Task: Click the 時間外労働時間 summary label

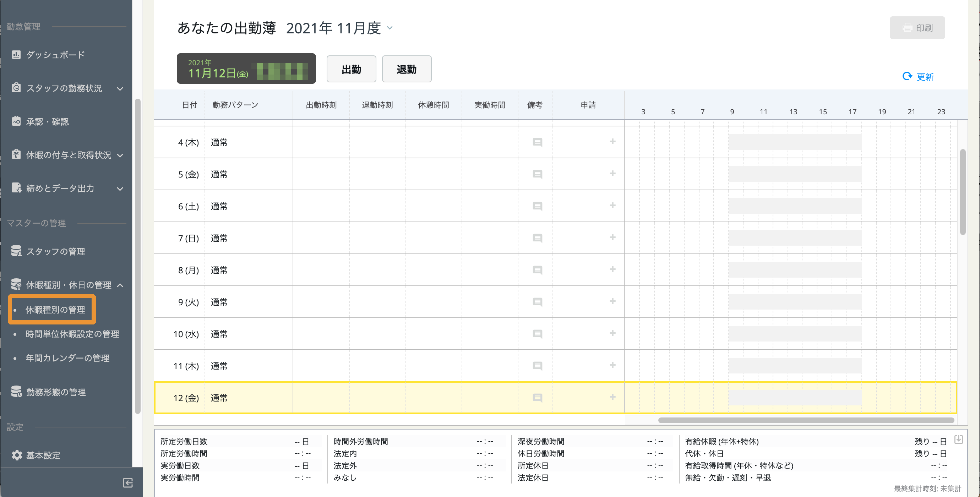Action: click(361, 442)
